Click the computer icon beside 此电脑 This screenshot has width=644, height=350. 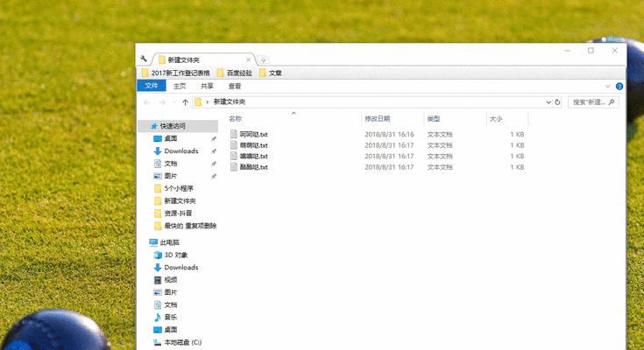pyautogui.click(x=153, y=242)
